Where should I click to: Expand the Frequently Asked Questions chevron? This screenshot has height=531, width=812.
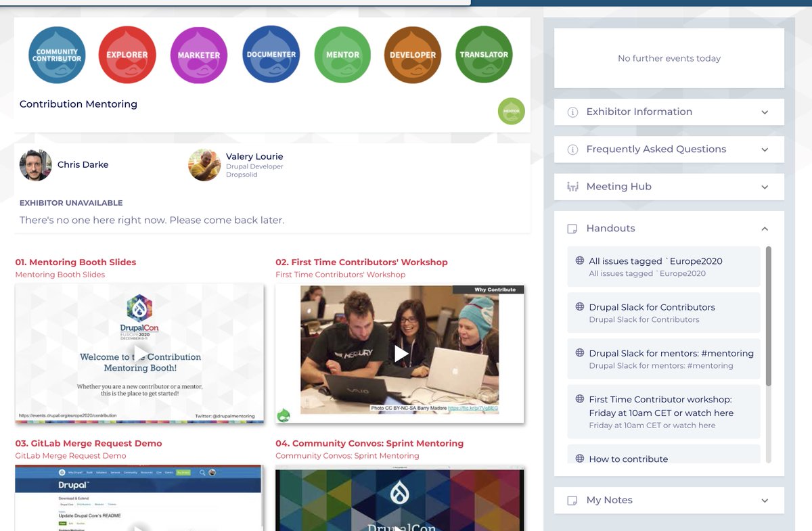[x=765, y=149]
